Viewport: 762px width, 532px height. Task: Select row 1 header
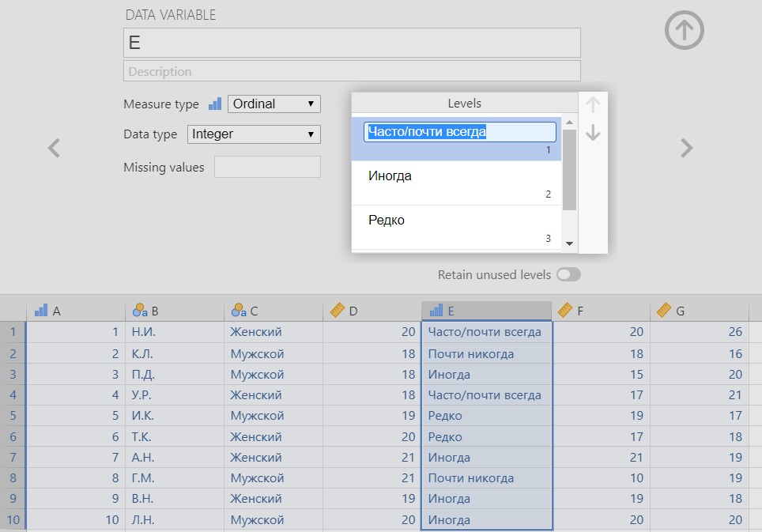click(13, 332)
